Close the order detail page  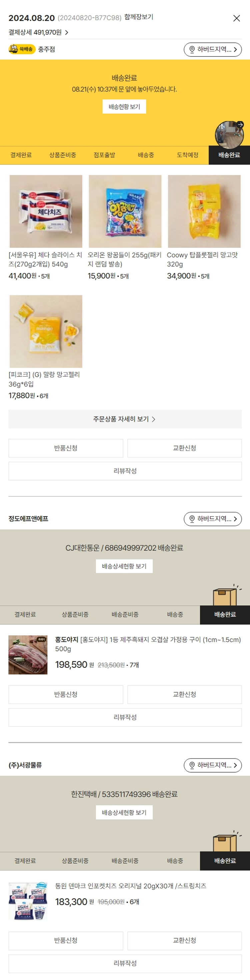[236, 18]
